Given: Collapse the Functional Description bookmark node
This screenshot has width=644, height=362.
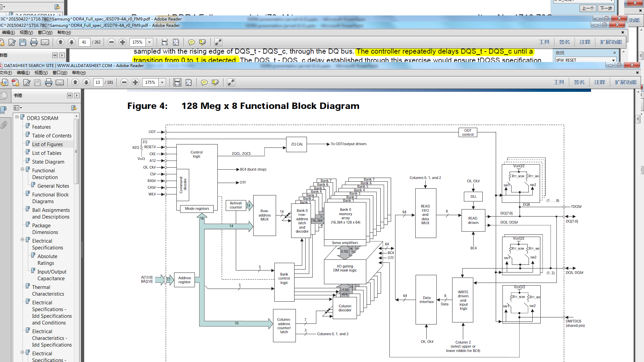Looking at the screenshot, I should click(22, 169).
